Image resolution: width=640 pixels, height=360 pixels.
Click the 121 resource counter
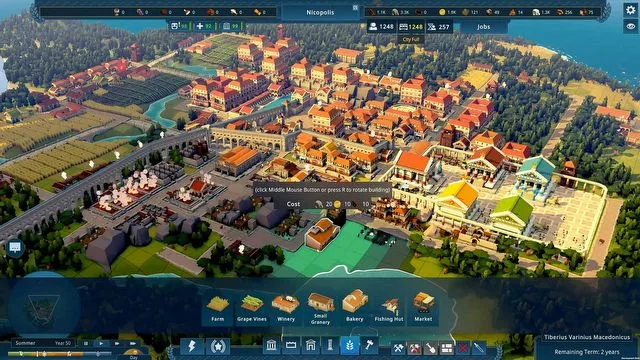click(x=470, y=12)
